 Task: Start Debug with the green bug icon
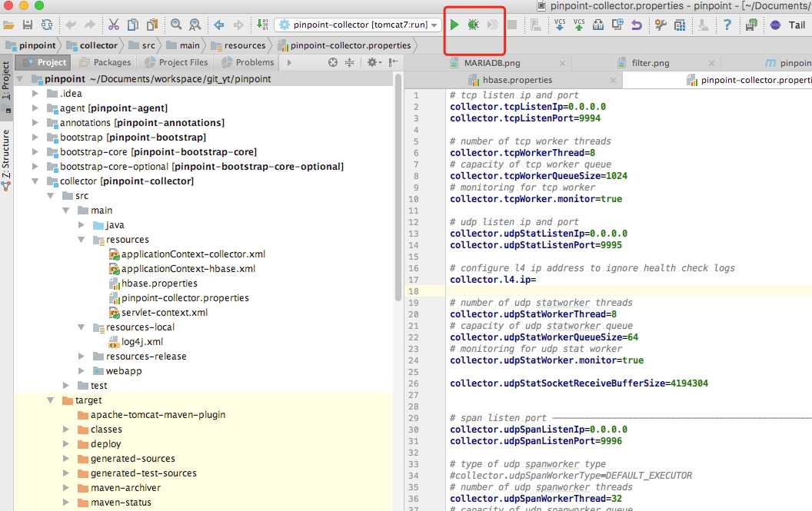(x=474, y=25)
